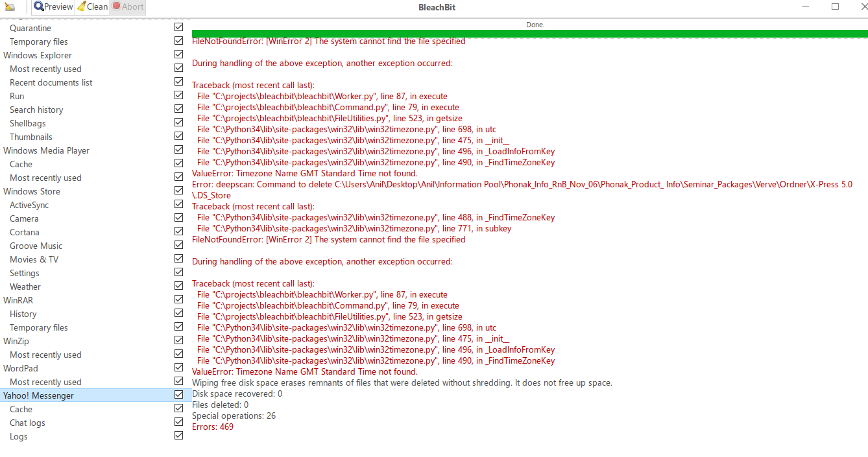Screen dimensions: 868x457
Task: Uncheck the Chat logs checkbox
Action: pos(178,422)
